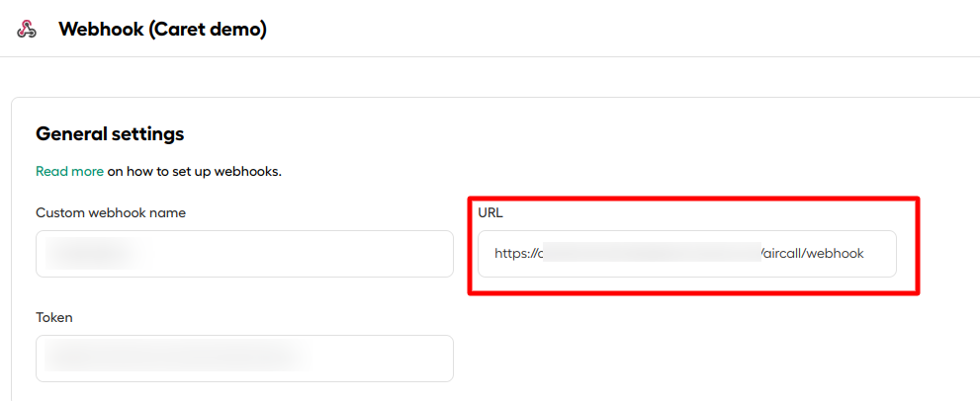Click empty space at end of webhook name field

(x=304, y=254)
